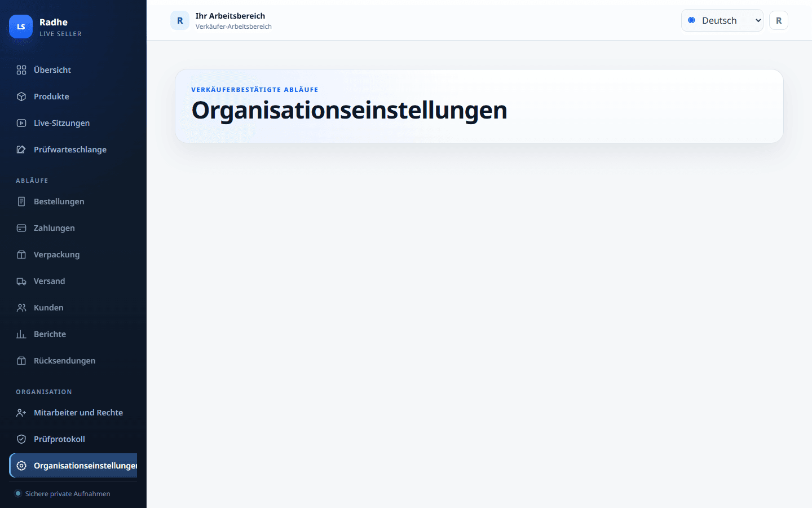Click the Zahlungen card icon
Image resolution: width=812 pixels, height=508 pixels.
[x=21, y=228]
